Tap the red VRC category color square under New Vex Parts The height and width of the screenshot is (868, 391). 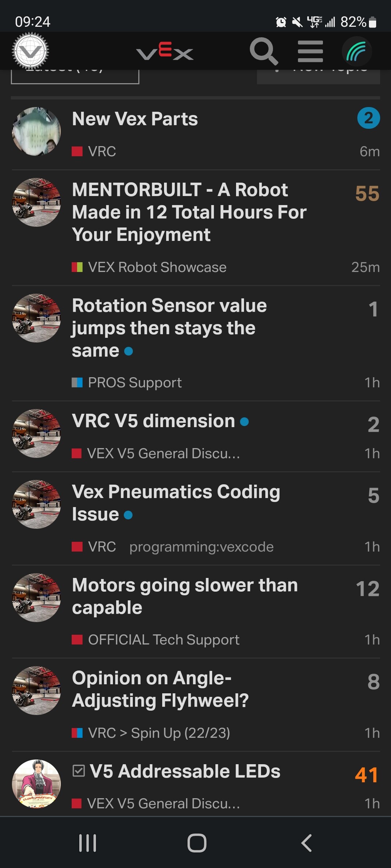pyautogui.click(x=77, y=151)
